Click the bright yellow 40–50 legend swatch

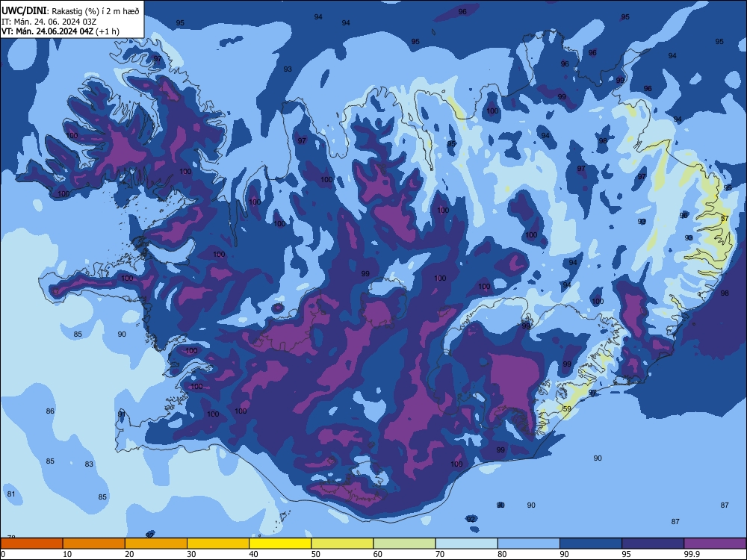click(x=280, y=544)
